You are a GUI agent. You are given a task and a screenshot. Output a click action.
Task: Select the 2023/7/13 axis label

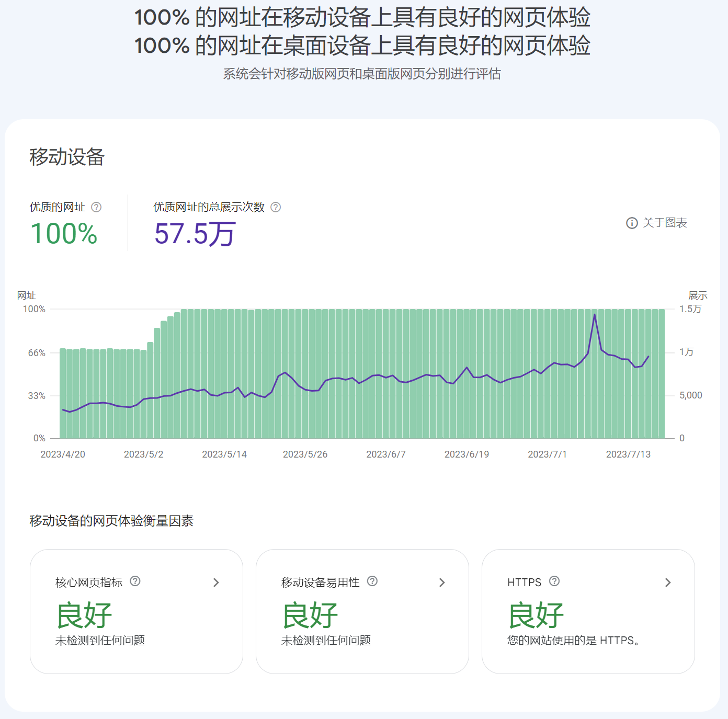point(628,454)
